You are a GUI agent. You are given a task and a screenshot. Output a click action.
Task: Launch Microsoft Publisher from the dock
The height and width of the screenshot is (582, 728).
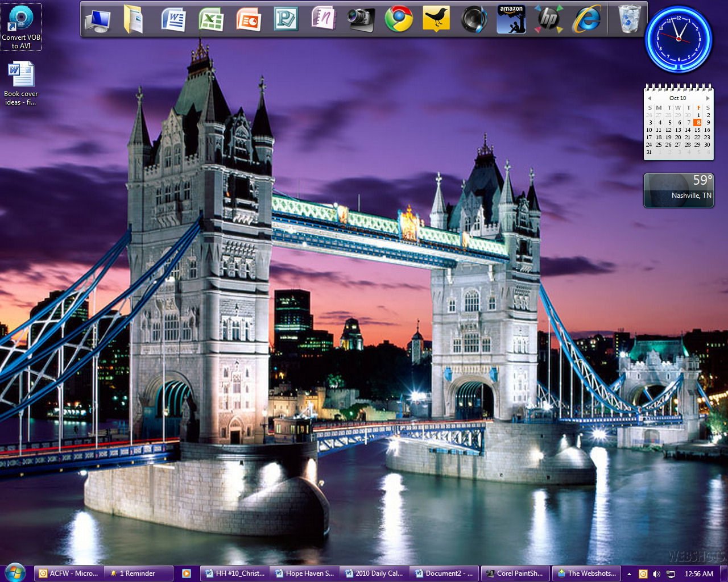click(x=286, y=20)
